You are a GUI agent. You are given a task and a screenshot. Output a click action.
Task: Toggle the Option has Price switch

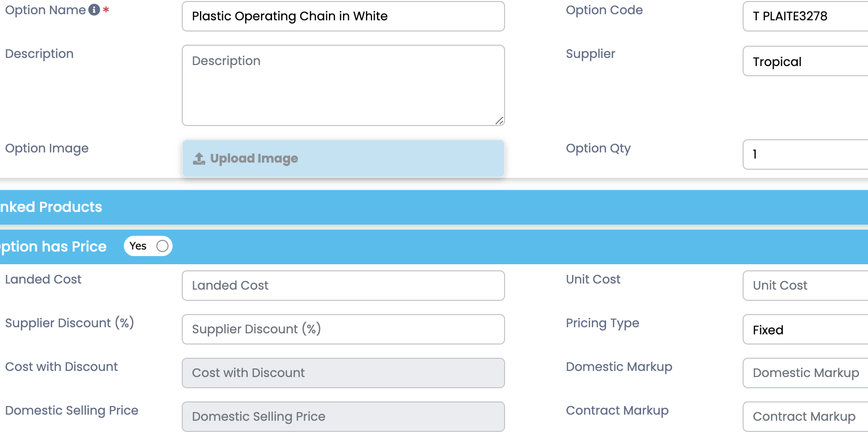click(x=148, y=246)
